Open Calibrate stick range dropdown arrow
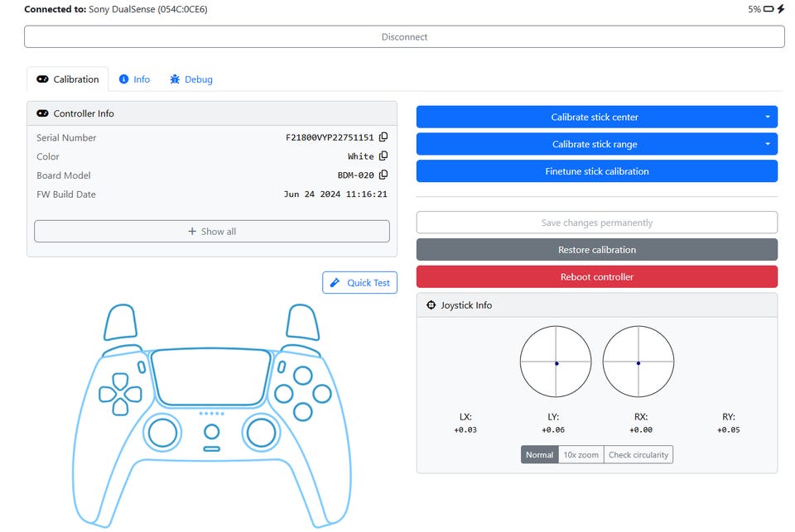 click(768, 144)
